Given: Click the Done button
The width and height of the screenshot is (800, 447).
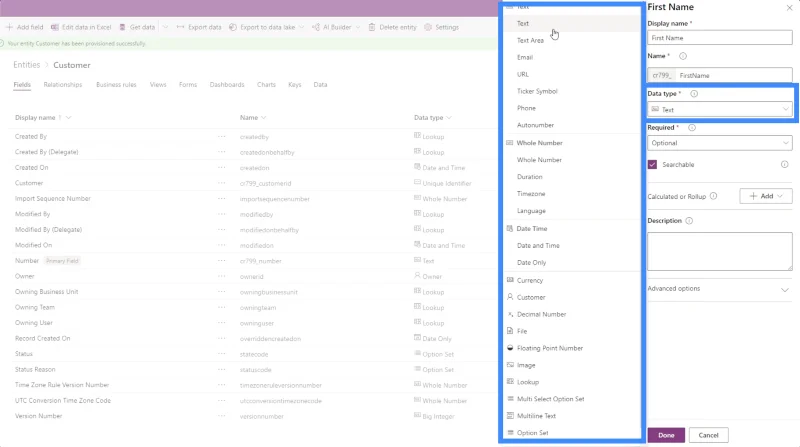Looking at the screenshot, I should (666, 435).
